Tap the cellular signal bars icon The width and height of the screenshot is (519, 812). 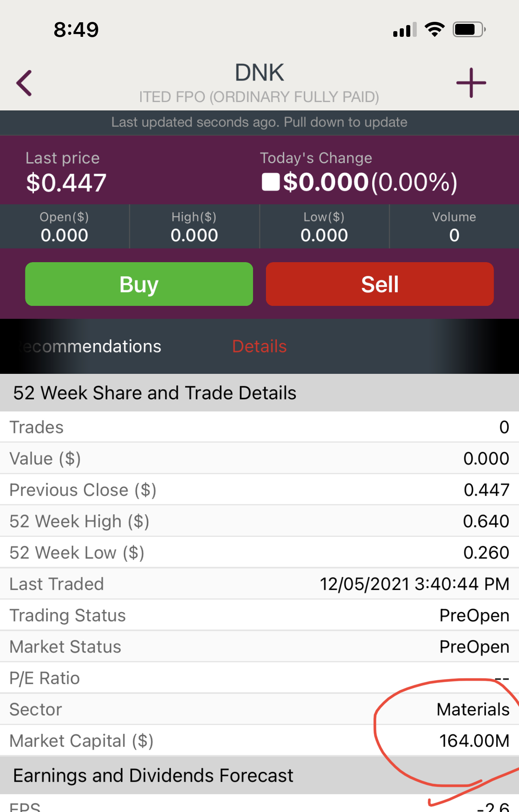pos(405,30)
